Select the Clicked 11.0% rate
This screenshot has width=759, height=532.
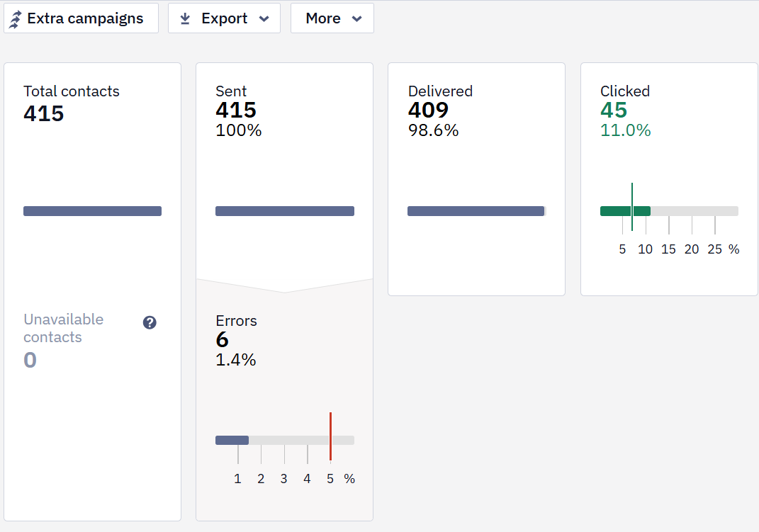click(625, 130)
